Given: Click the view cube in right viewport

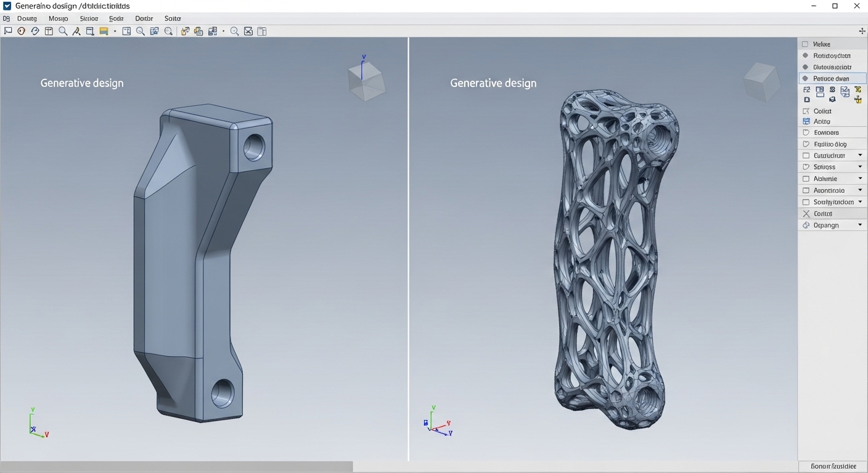Looking at the screenshot, I should tap(762, 82).
